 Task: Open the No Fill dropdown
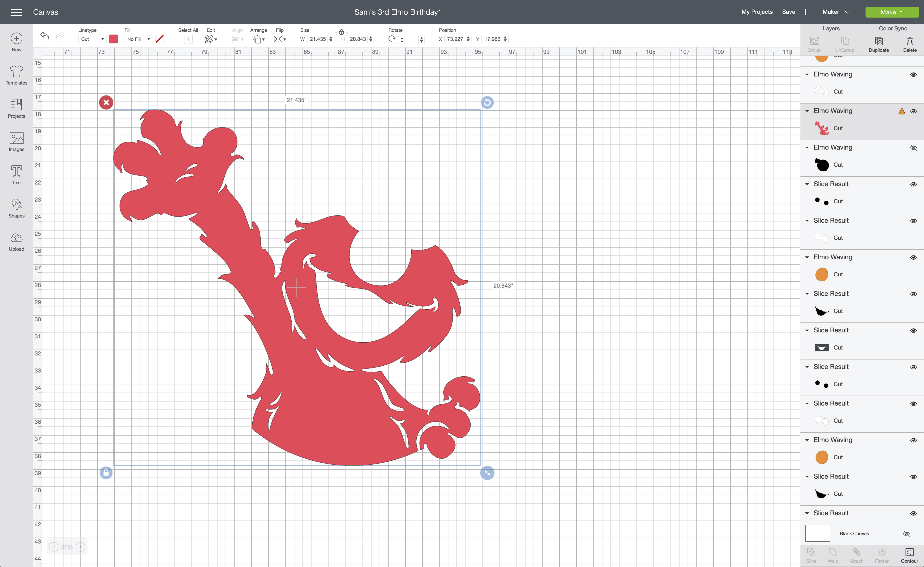(x=139, y=39)
